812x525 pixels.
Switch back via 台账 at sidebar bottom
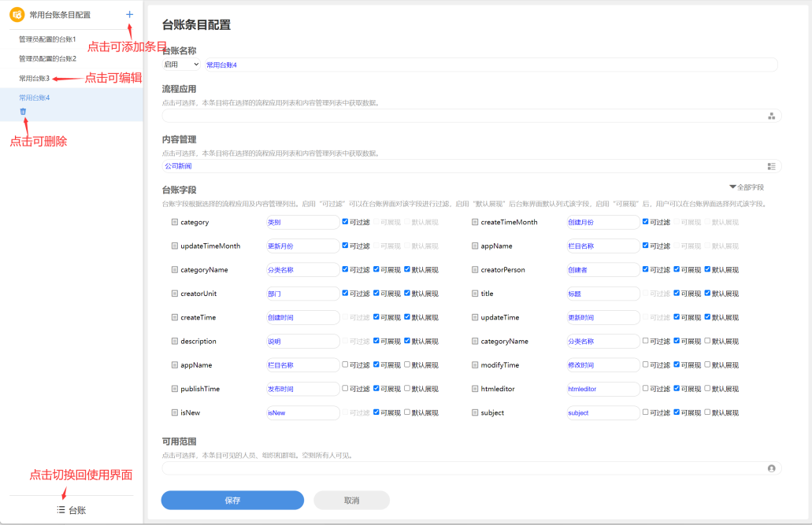(72, 510)
